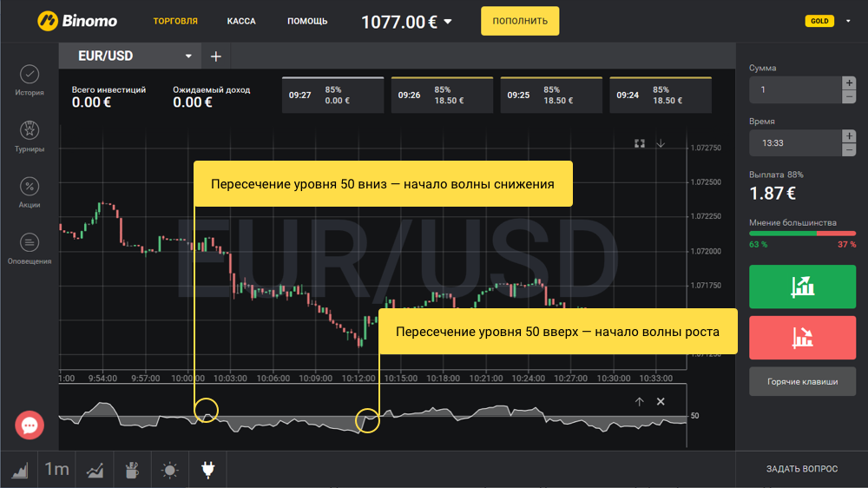Open the Помощь menu item
The image size is (868, 488).
click(308, 21)
